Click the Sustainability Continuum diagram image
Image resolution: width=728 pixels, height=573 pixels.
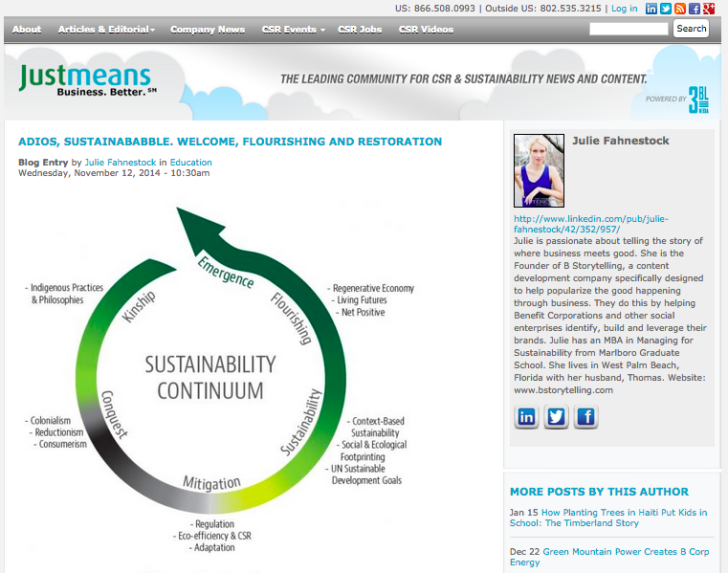click(x=219, y=379)
